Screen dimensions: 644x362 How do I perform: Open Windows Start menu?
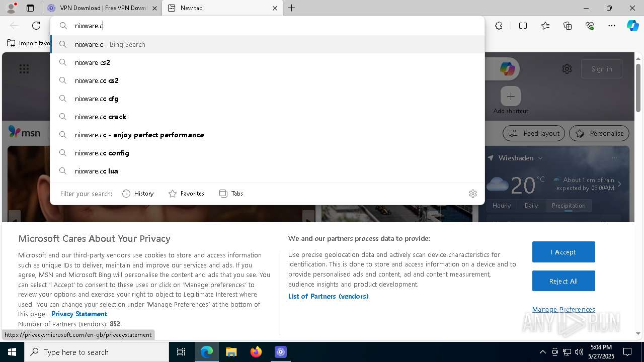[x=12, y=352]
